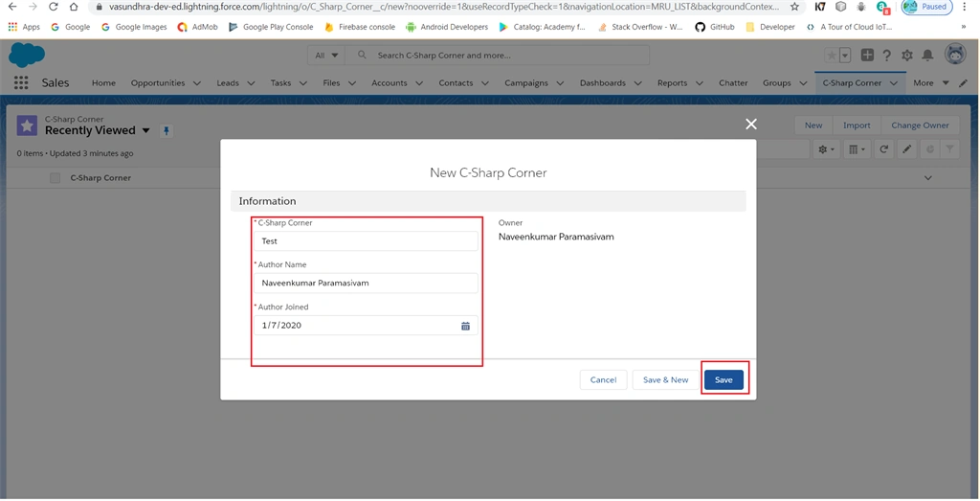Image resolution: width=980 pixels, height=501 pixels.
Task: Expand the Files tab chevron
Action: tap(352, 82)
